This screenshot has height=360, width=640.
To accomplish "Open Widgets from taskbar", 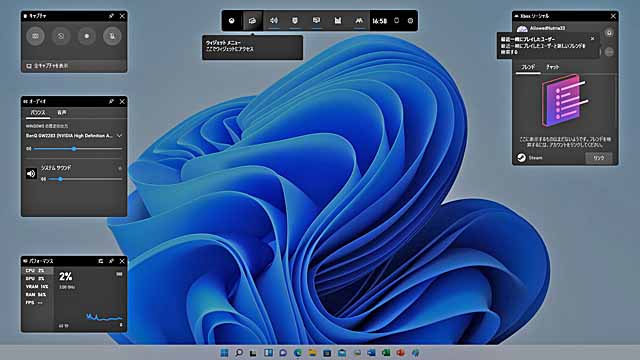I will (268, 353).
